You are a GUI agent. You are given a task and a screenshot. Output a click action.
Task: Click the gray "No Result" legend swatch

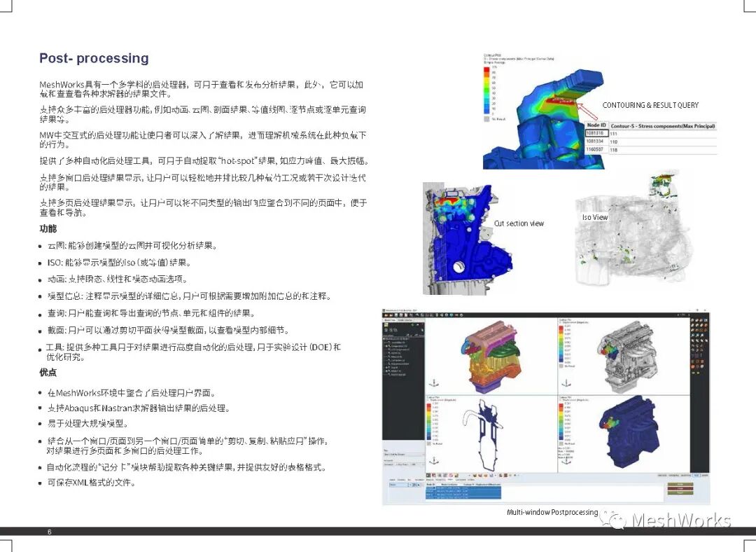[x=486, y=118]
